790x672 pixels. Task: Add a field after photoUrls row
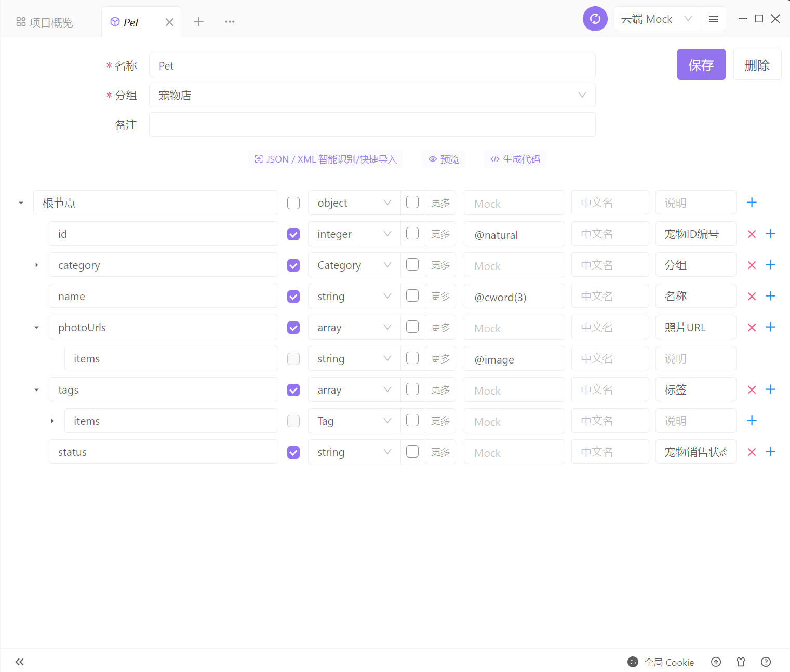(770, 327)
